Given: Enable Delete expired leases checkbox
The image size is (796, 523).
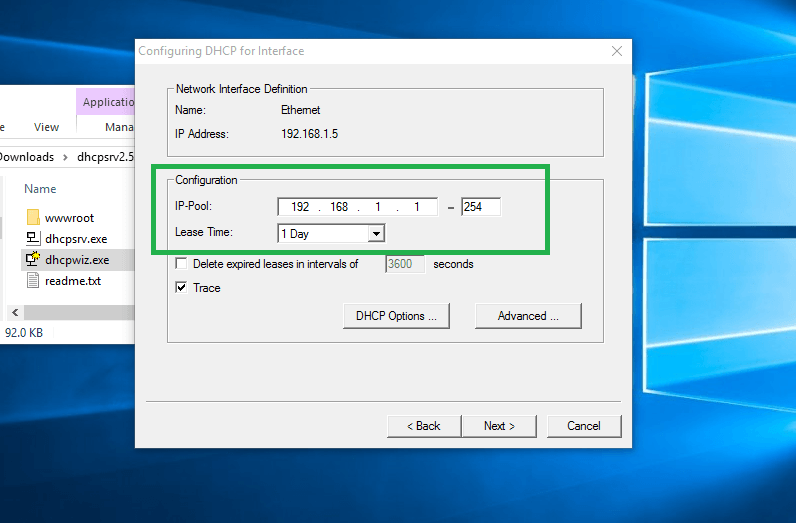Looking at the screenshot, I should [x=181, y=264].
